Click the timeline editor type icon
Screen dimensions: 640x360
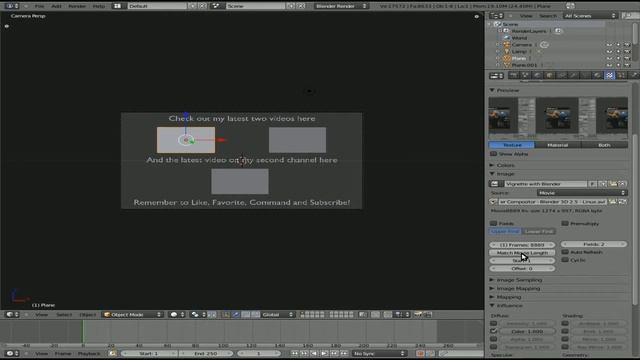pyautogui.click(x=12, y=353)
